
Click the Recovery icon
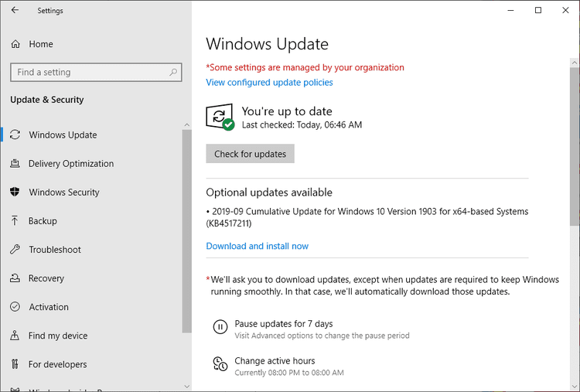[15, 278]
